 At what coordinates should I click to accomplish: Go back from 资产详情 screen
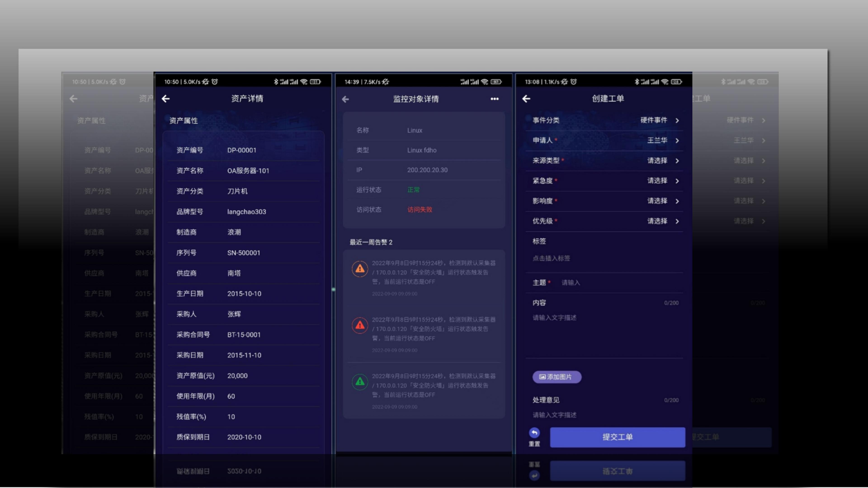(165, 99)
